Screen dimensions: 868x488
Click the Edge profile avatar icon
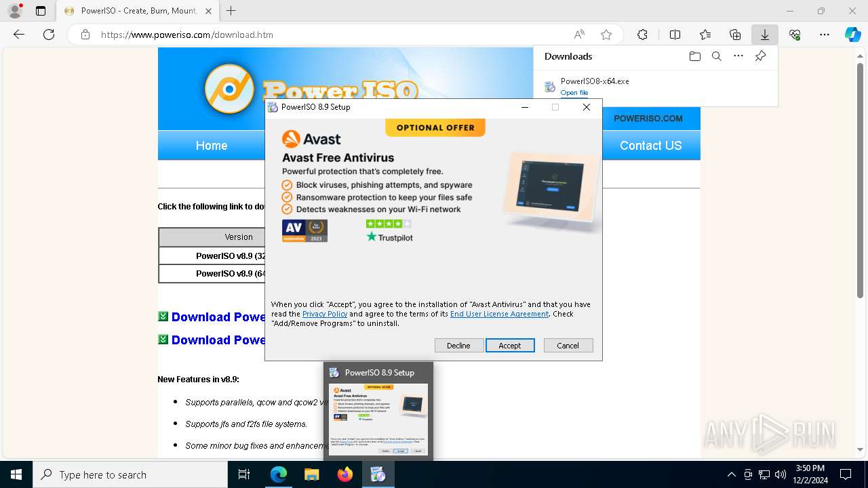pos(15,11)
